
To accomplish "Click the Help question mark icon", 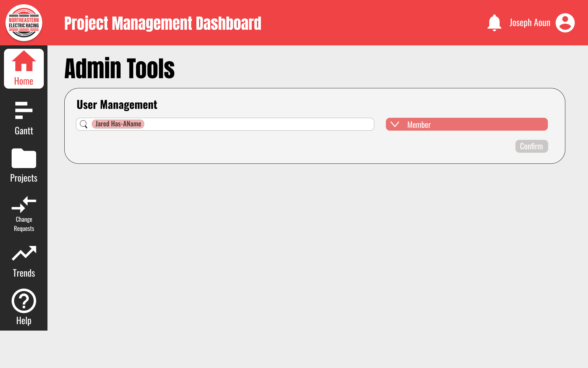I will pos(24,301).
